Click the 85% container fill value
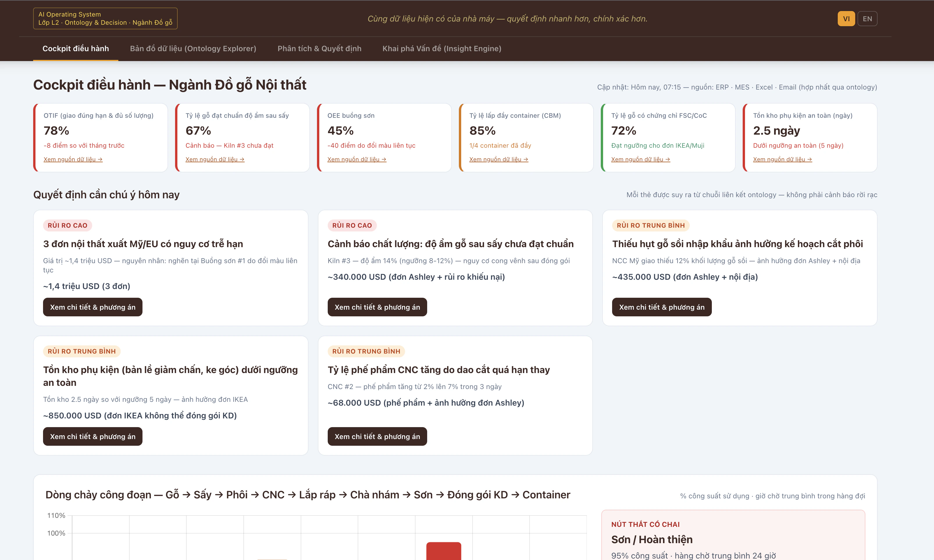 482,131
